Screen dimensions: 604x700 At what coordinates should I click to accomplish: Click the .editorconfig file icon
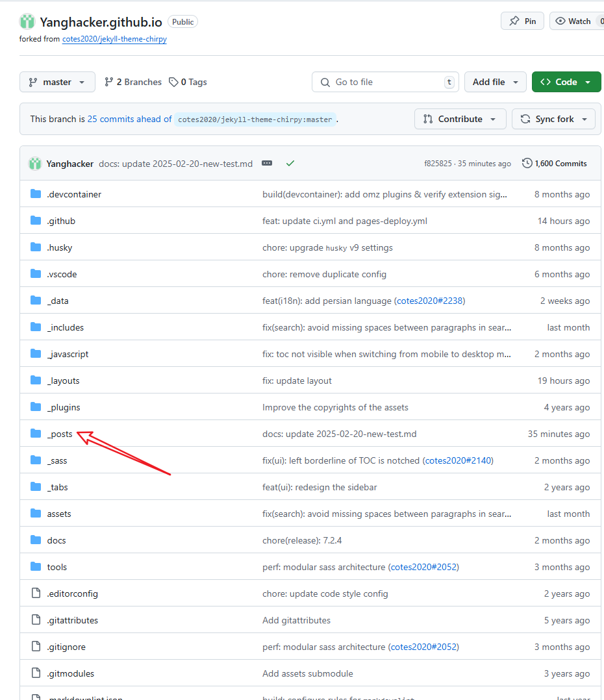36,594
